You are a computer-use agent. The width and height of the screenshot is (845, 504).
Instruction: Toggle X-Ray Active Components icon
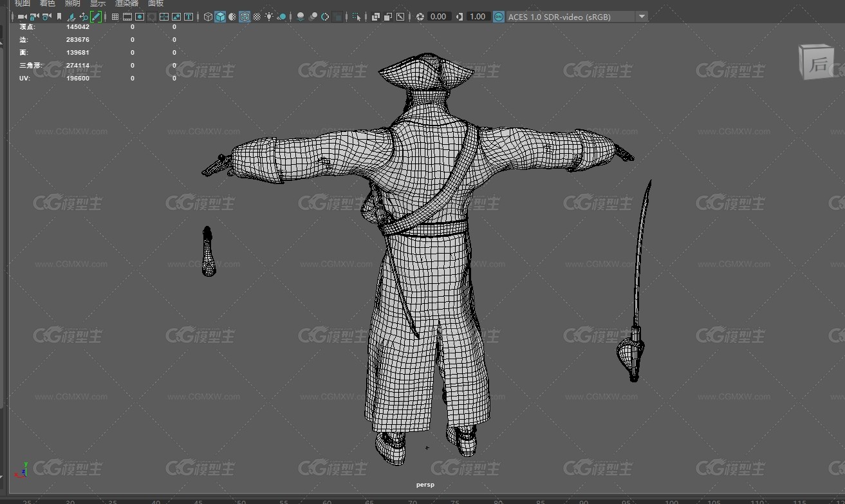pyautogui.click(x=387, y=17)
